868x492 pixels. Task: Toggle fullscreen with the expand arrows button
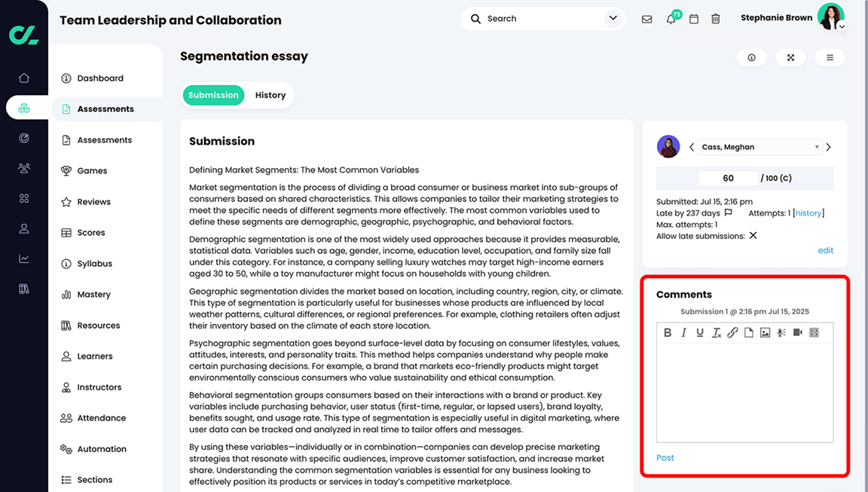coord(790,57)
